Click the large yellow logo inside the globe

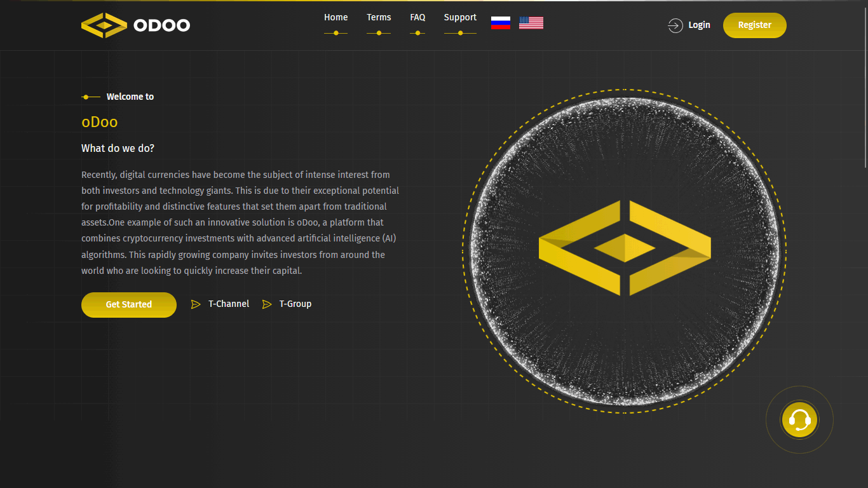pos(625,248)
